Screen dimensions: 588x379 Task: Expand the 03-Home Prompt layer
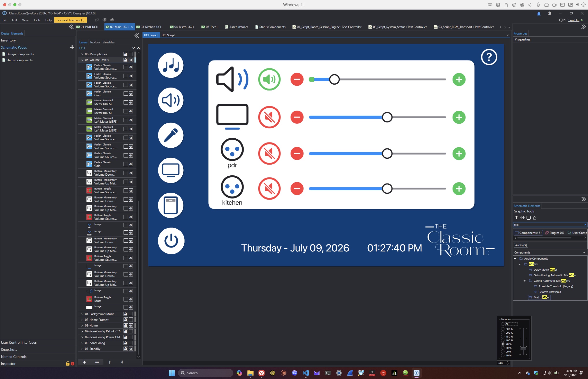82,320
